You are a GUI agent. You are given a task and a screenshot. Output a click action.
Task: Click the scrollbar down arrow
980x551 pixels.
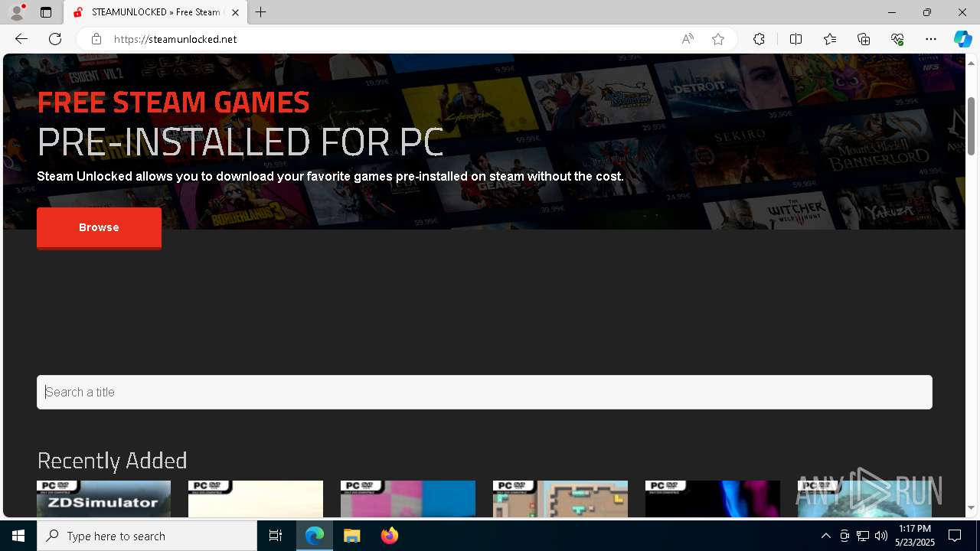[x=971, y=508]
